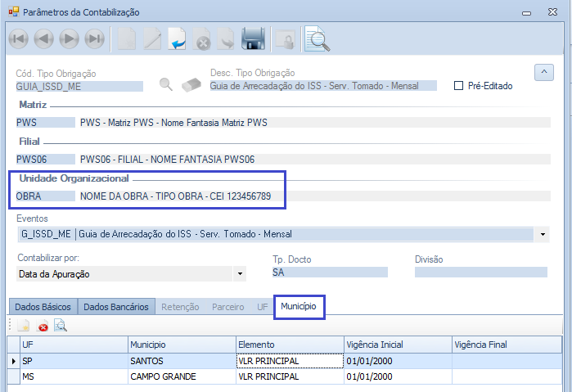572x392 pixels.
Task: Open the Parceiro tab
Action: [228, 308]
